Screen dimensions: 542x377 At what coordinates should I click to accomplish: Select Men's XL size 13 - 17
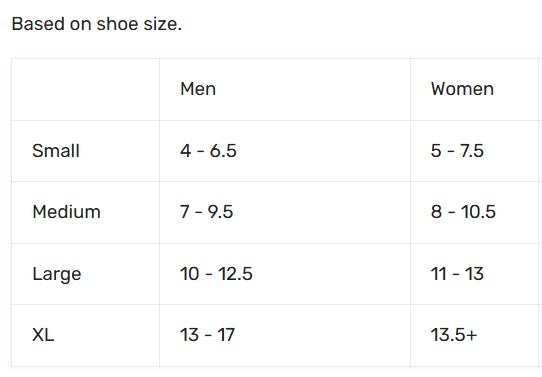pyautogui.click(x=207, y=334)
